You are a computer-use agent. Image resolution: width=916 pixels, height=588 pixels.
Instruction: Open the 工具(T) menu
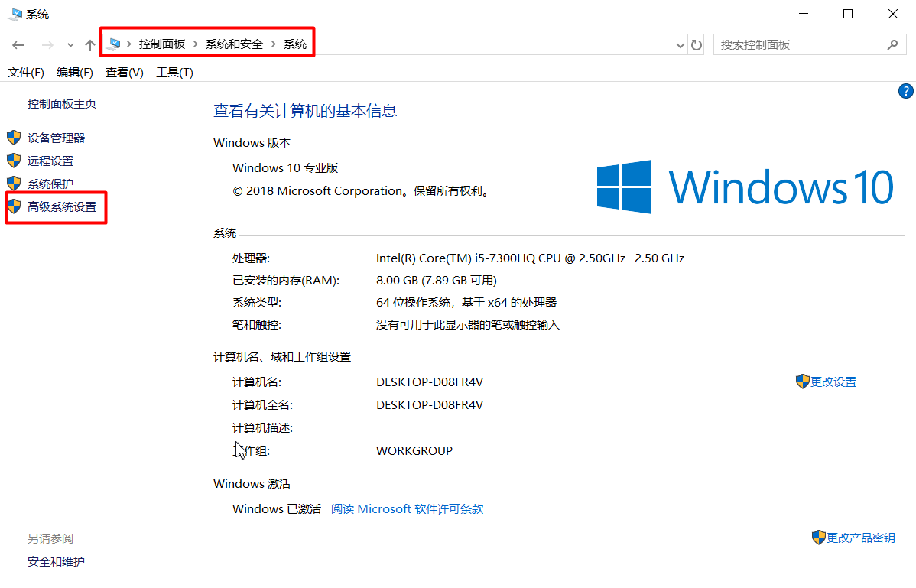click(x=174, y=73)
